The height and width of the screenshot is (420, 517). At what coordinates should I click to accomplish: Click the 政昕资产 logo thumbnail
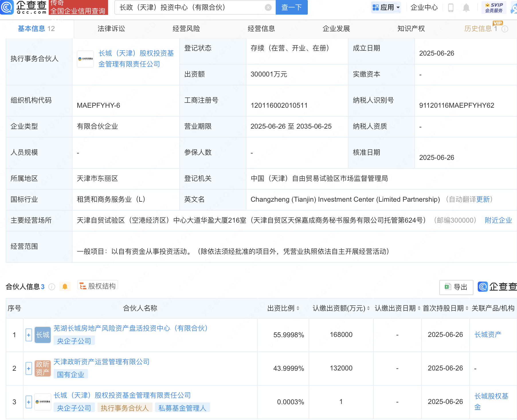(x=43, y=368)
